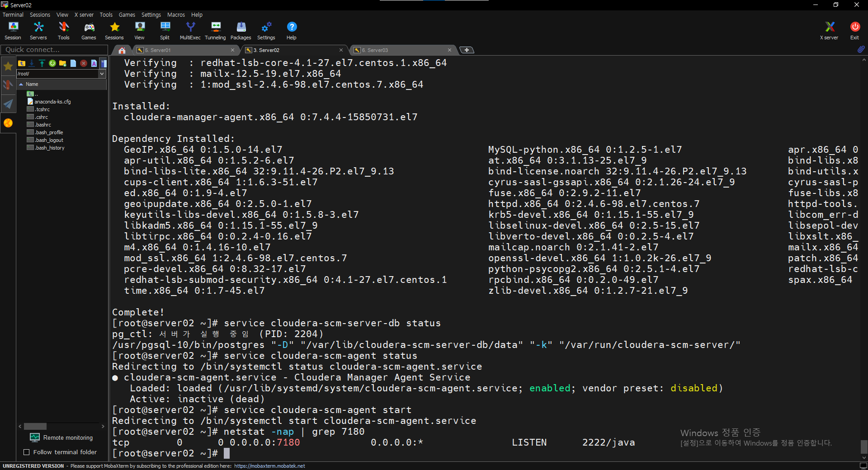
Task: Click the Tunneling toolbar icon
Action: 216,31
